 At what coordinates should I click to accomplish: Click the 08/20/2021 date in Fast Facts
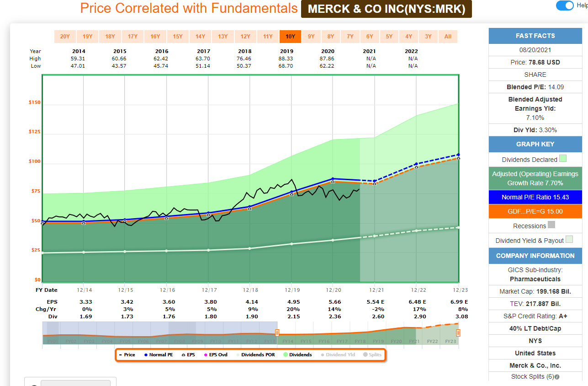[535, 50]
